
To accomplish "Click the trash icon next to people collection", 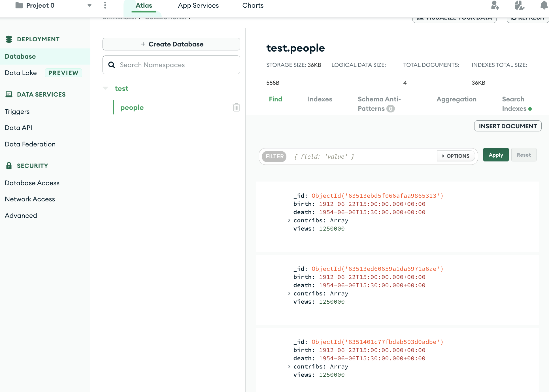I will click(x=236, y=107).
